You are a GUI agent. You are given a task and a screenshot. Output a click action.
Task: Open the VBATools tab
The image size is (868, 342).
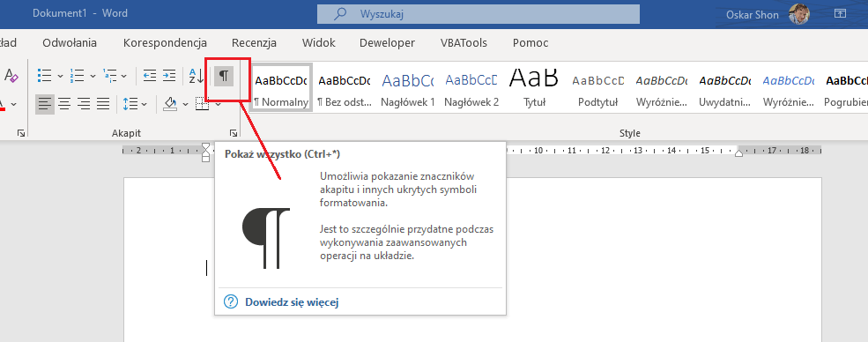[x=464, y=42]
